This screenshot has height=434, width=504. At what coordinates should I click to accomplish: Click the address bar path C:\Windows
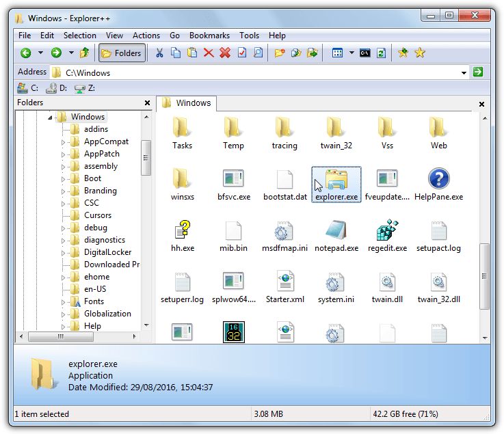coord(88,73)
